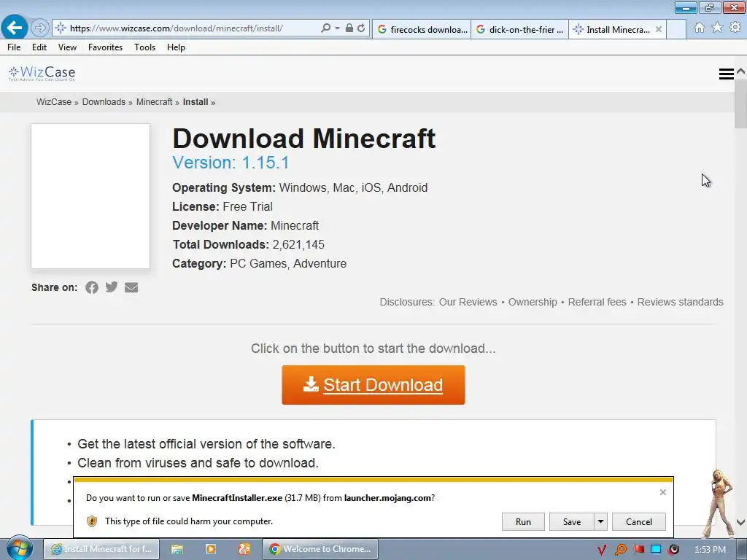The height and width of the screenshot is (560, 747).
Task: Open the View menu
Action: 67,47
